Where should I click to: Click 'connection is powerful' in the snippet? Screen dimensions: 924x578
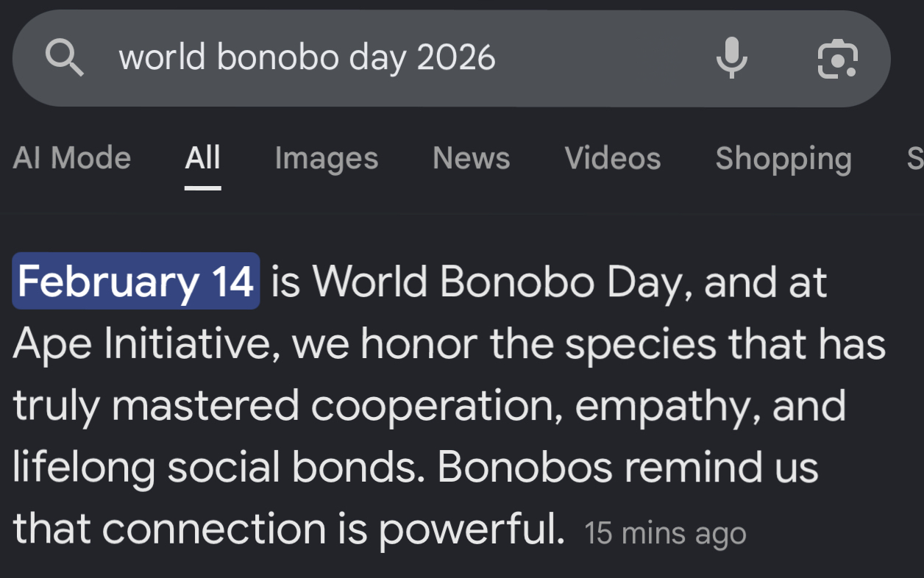point(333,528)
